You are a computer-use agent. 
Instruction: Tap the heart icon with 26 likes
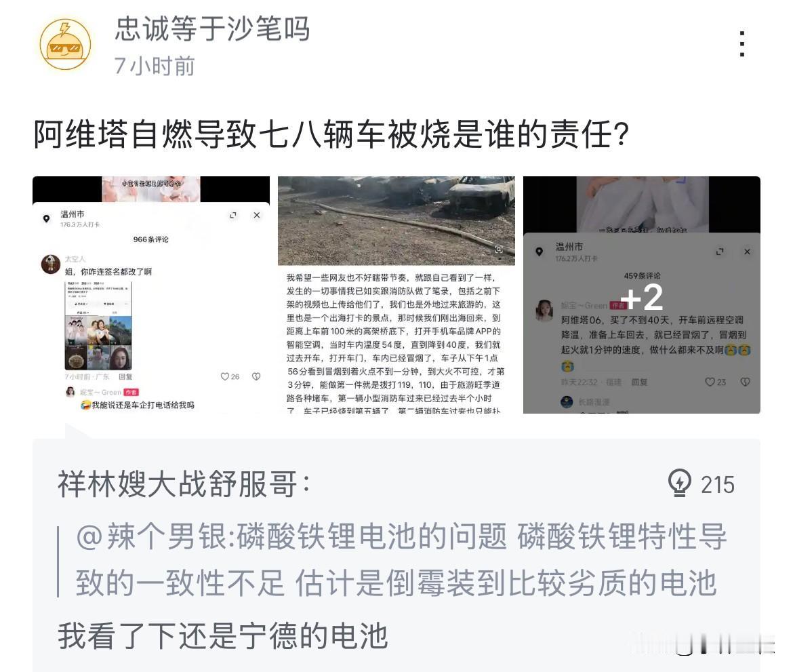point(225,376)
